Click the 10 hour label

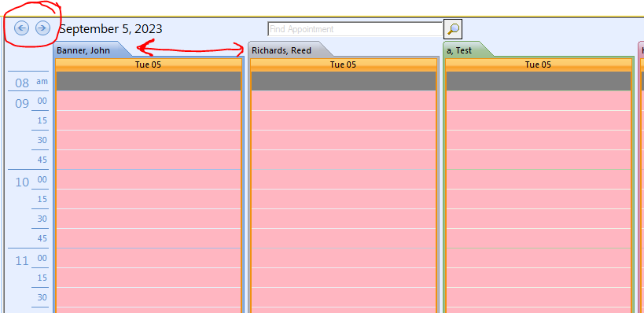point(22,182)
